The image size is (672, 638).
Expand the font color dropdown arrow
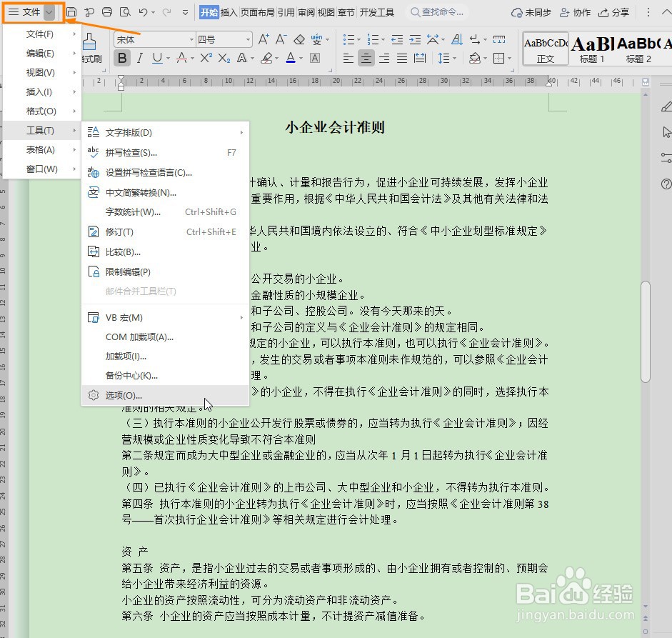click(x=301, y=59)
